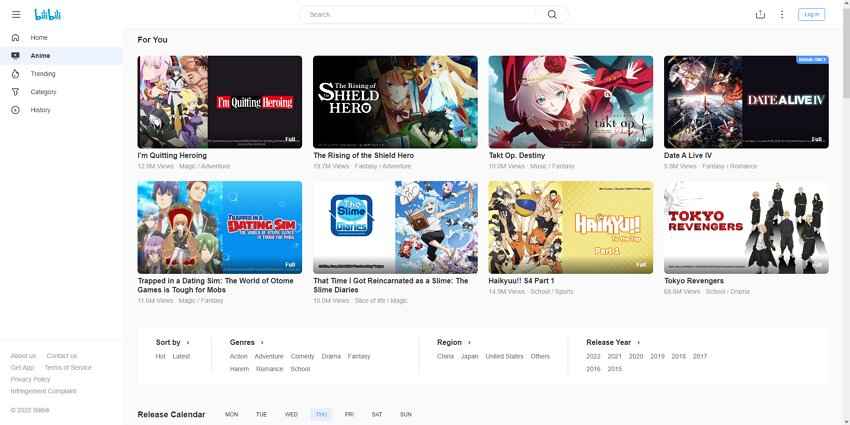Switch release calendar to SUN
850x425 pixels.
pos(405,414)
